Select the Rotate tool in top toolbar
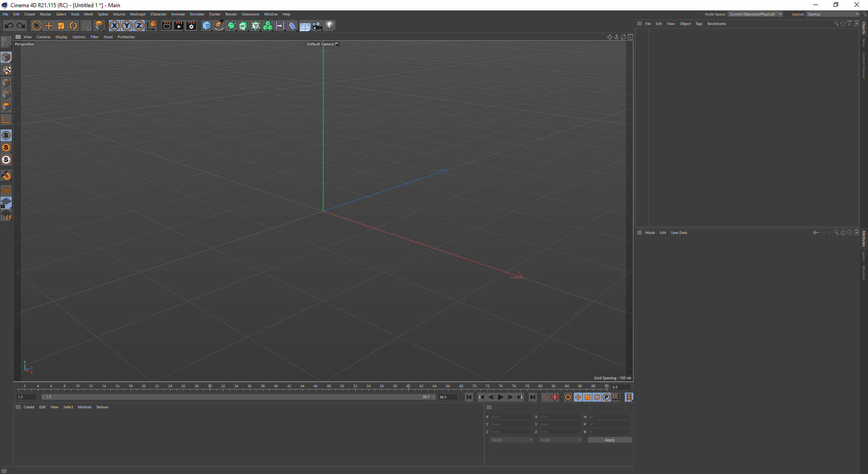 (x=73, y=26)
